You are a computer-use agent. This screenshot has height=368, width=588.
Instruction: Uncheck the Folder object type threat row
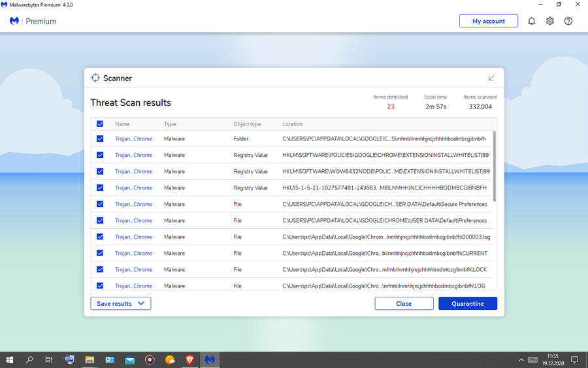[100, 139]
